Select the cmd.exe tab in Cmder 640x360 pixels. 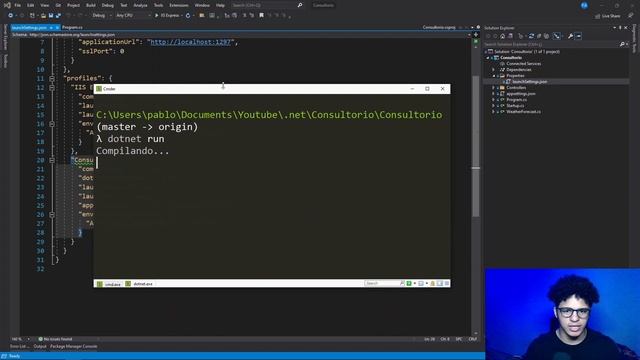109,284
